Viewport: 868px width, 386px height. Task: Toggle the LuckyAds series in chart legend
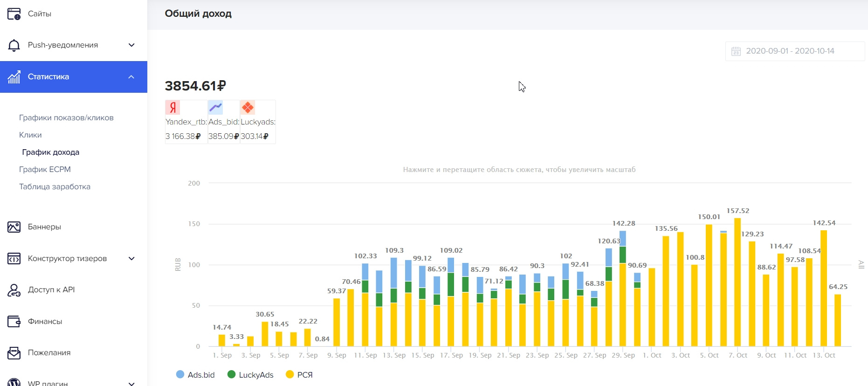coord(250,375)
